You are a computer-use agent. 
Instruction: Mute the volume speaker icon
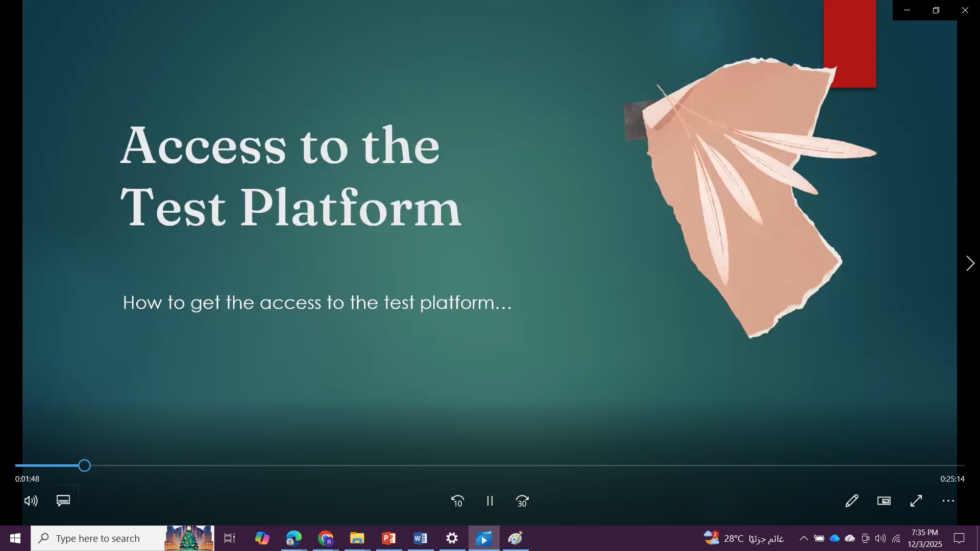[x=31, y=501]
